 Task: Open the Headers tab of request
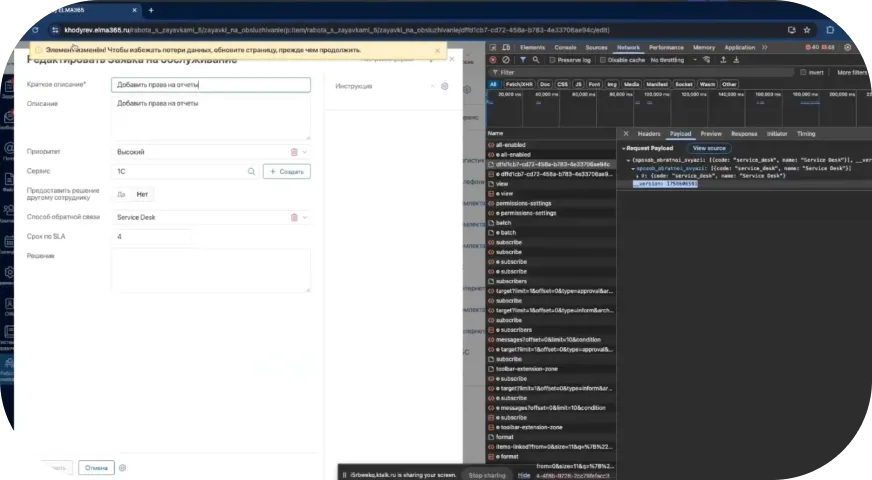click(x=649, y=133)
